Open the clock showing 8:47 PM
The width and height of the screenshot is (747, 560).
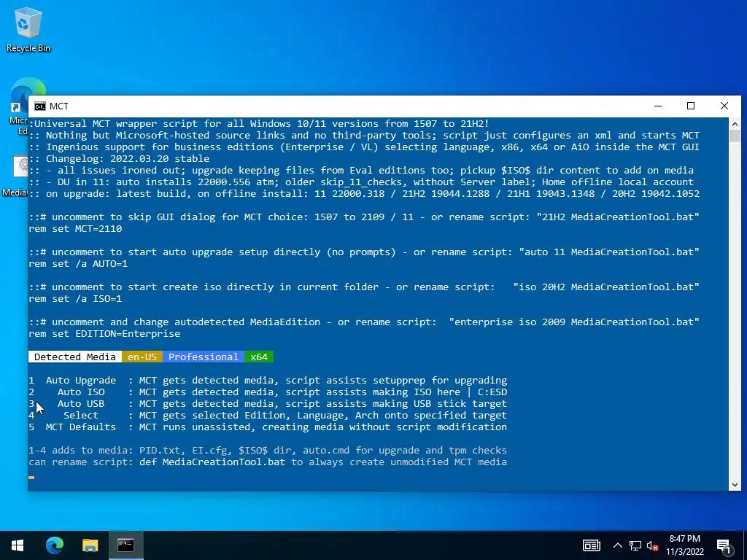click(684, 539)
